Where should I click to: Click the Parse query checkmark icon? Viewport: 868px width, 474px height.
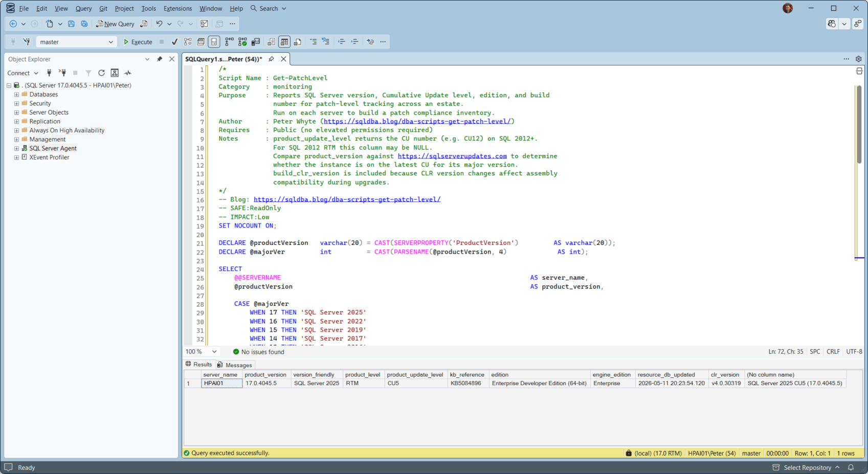(174, 42)
